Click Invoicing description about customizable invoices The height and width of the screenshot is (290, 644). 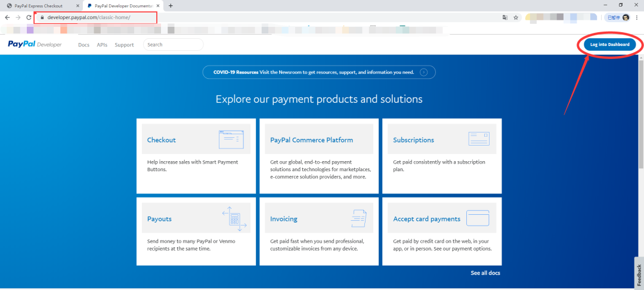click(x=317, y=245)
